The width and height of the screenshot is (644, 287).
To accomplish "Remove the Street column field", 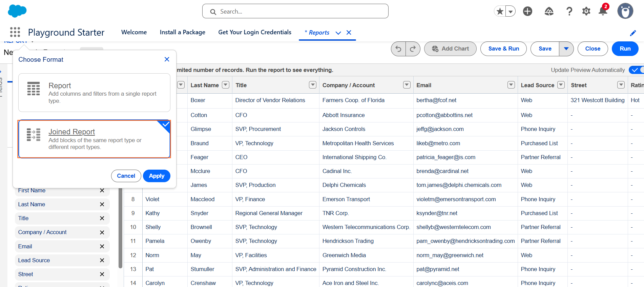I will (x=102, y=274).
